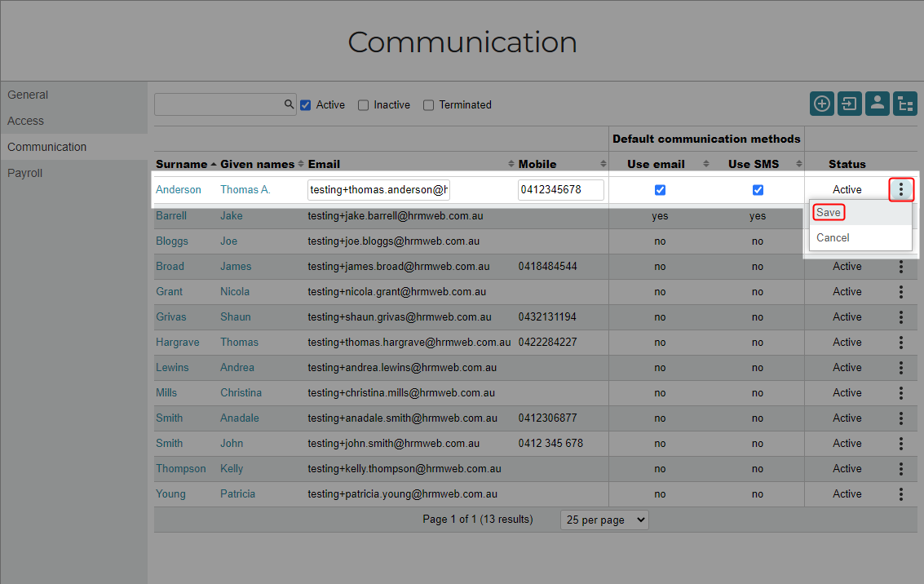Open the three-dot menu for Nicola Grant

[x=901, y=292]
